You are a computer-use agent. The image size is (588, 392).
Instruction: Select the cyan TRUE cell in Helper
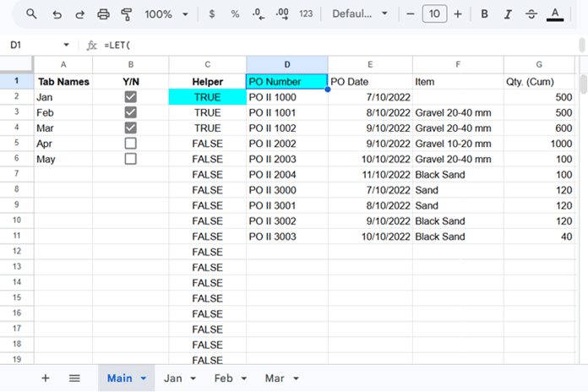207,97
